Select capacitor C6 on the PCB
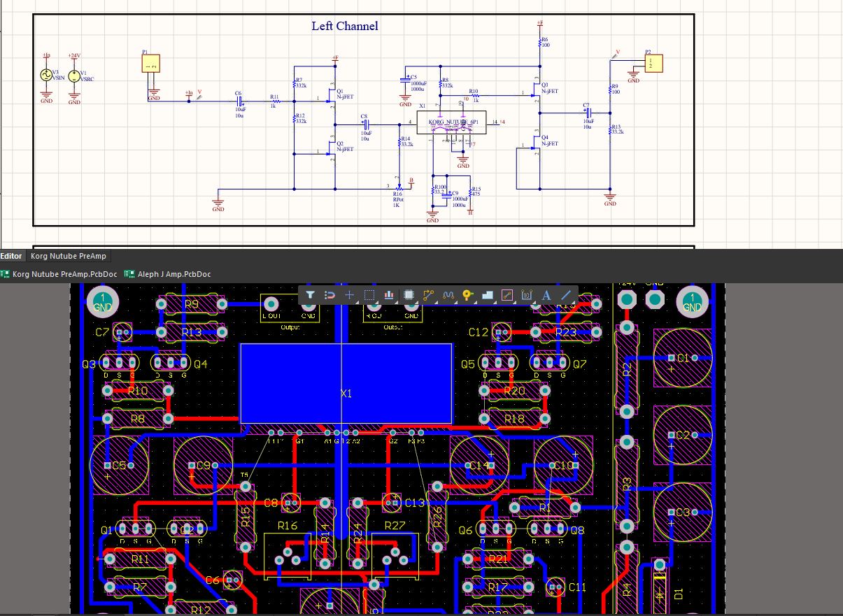The height and width of the screenshot is (616, 843). click(233, 580)
